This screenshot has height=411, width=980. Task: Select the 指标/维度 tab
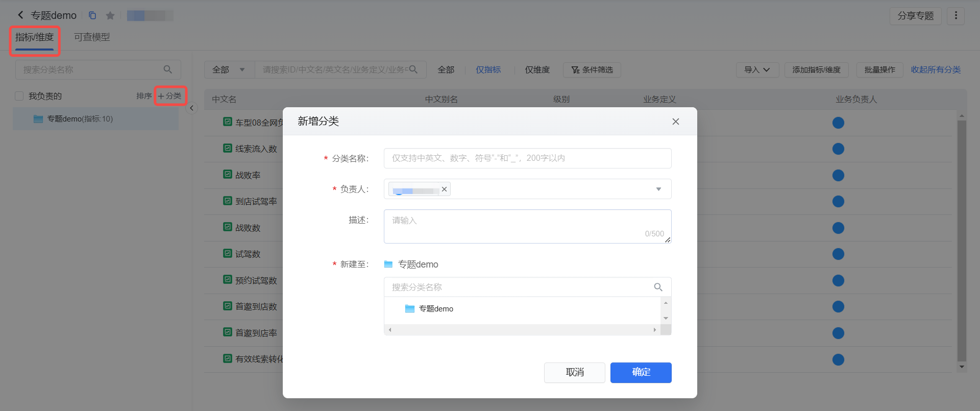pyautogui.click(x=34, y=37)
